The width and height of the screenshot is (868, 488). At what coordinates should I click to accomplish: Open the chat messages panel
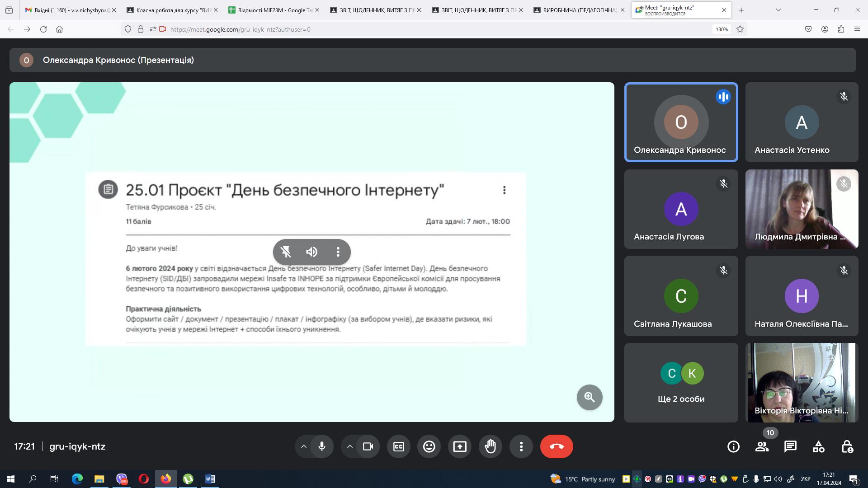[790, 446]
